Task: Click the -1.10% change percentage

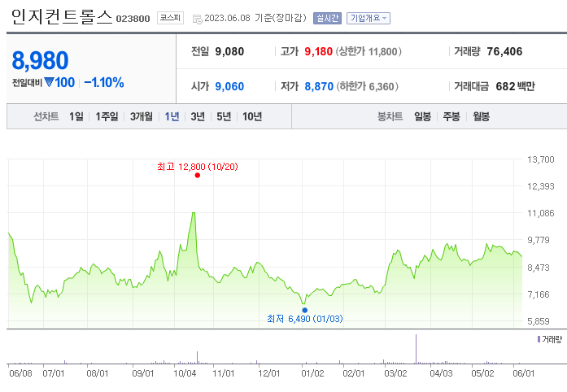Action: (x=104, y=82)
